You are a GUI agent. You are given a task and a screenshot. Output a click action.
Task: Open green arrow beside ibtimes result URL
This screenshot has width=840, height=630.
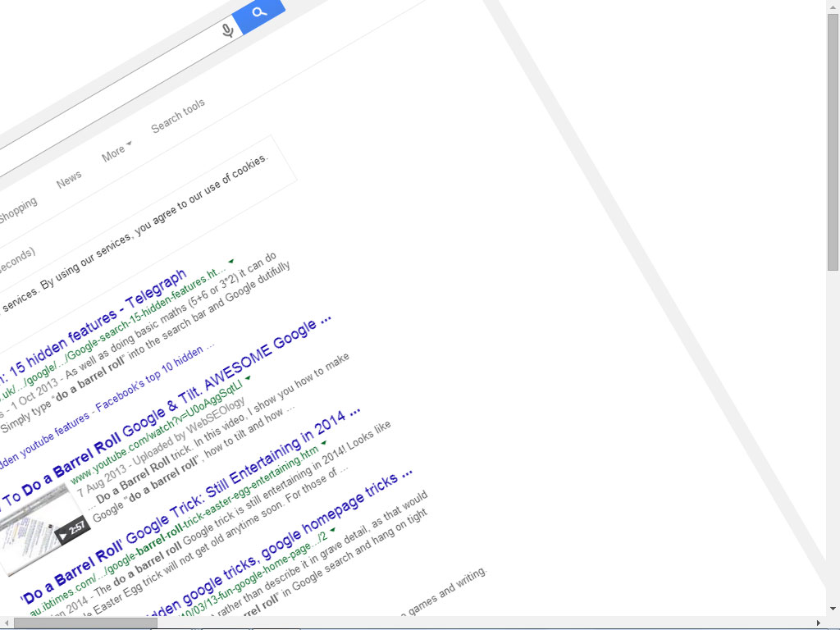(323, 444)
